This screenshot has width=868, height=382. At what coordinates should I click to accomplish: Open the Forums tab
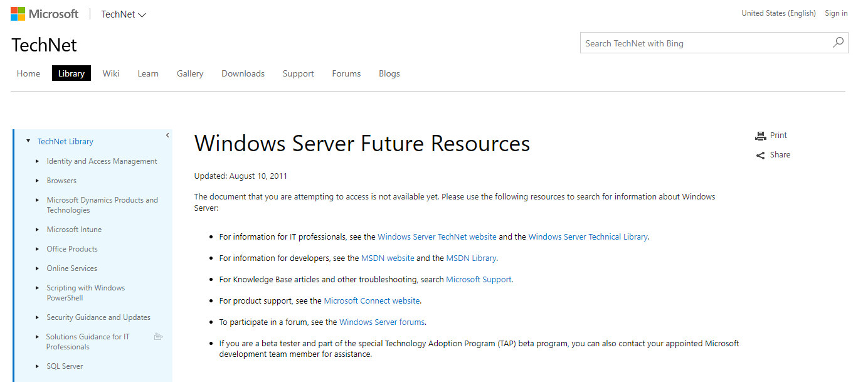[x=346, y=73]
